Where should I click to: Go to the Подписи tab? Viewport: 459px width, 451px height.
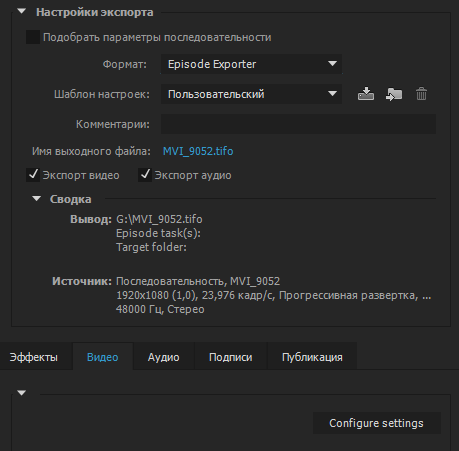tap(231, 357)
